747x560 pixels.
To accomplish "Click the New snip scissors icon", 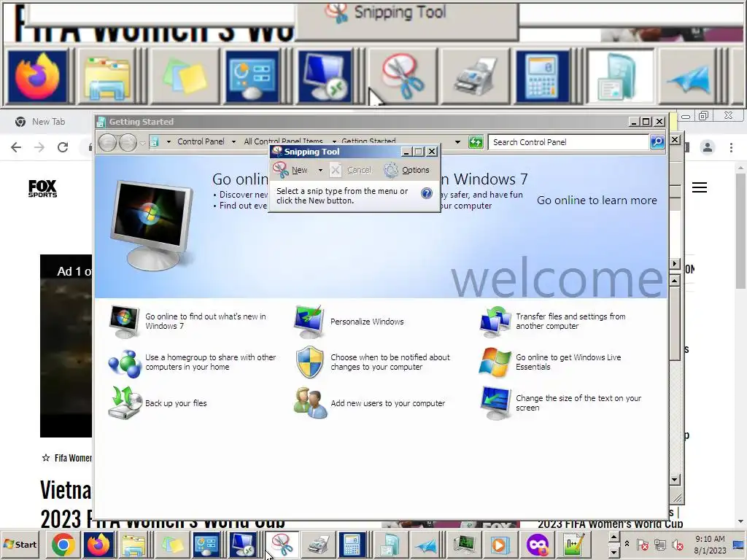I will [281, 170].
